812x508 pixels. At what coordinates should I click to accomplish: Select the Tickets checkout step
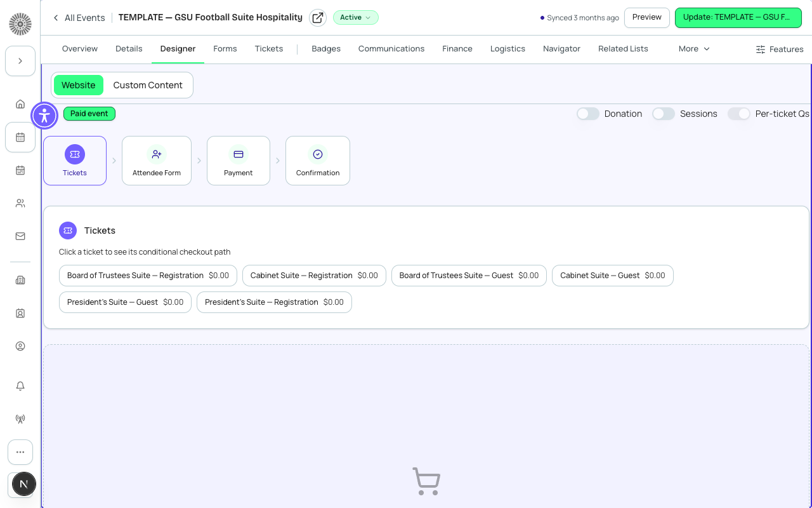pos(75,161)
